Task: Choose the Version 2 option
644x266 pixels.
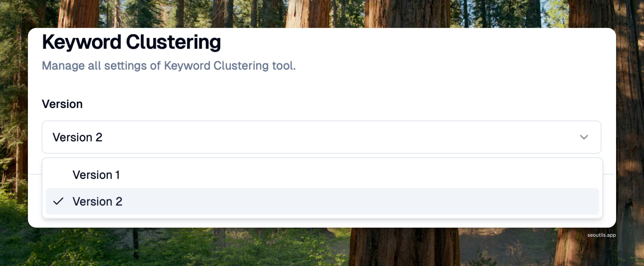Action: [97, 201]
